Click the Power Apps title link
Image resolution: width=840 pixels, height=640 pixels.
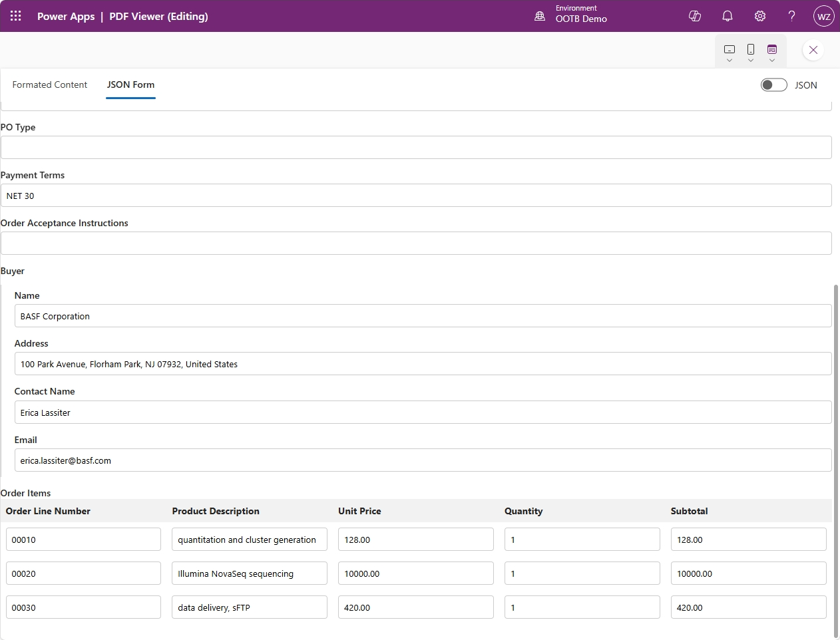click(66, 16)
